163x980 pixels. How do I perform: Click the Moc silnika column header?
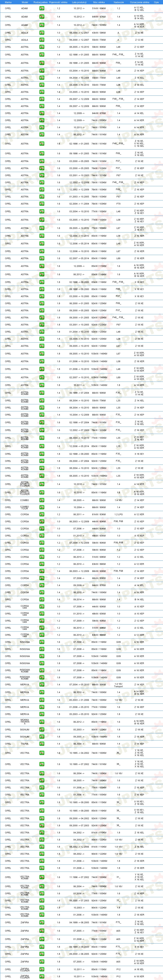click(x=99, y=2)
